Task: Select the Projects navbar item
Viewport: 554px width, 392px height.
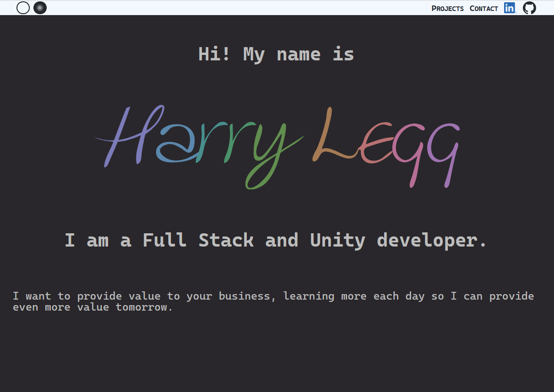Action: 447,8
